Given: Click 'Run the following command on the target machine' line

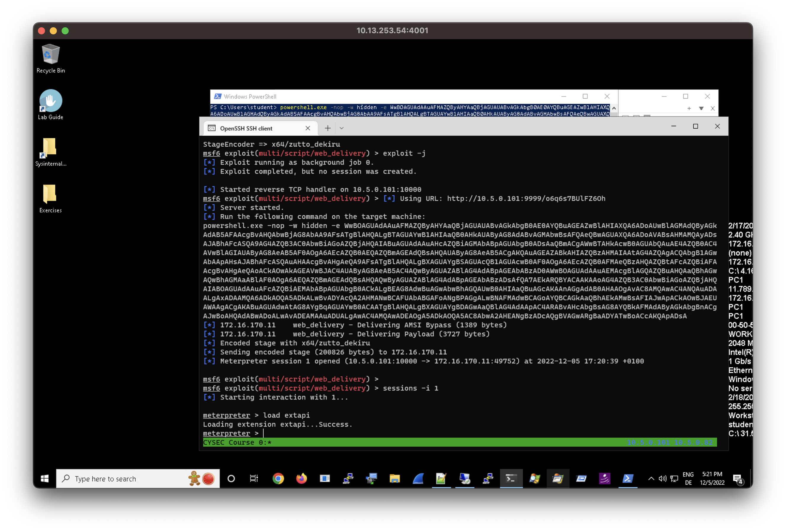Looking at the screenshot, I should 314,217.
